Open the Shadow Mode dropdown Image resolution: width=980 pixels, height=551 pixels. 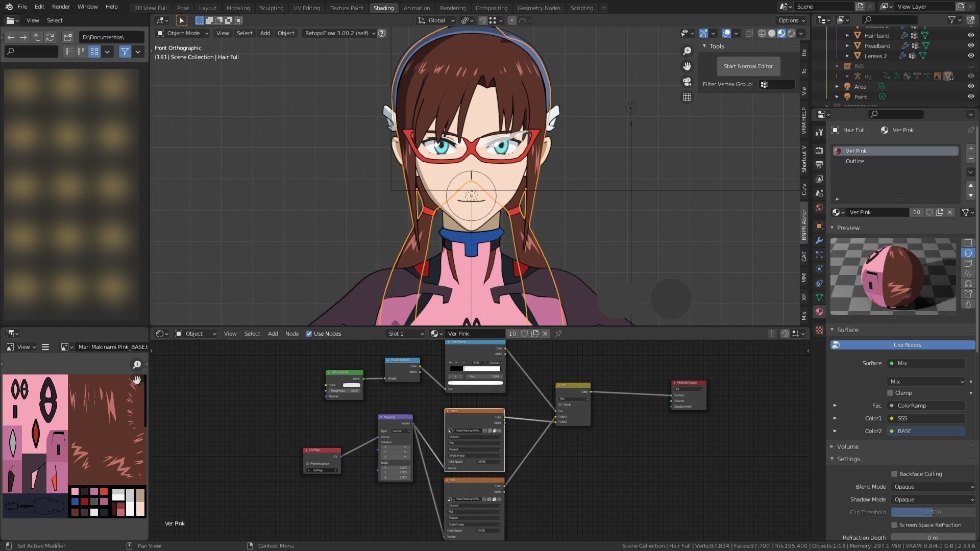[x=933, y=499]
